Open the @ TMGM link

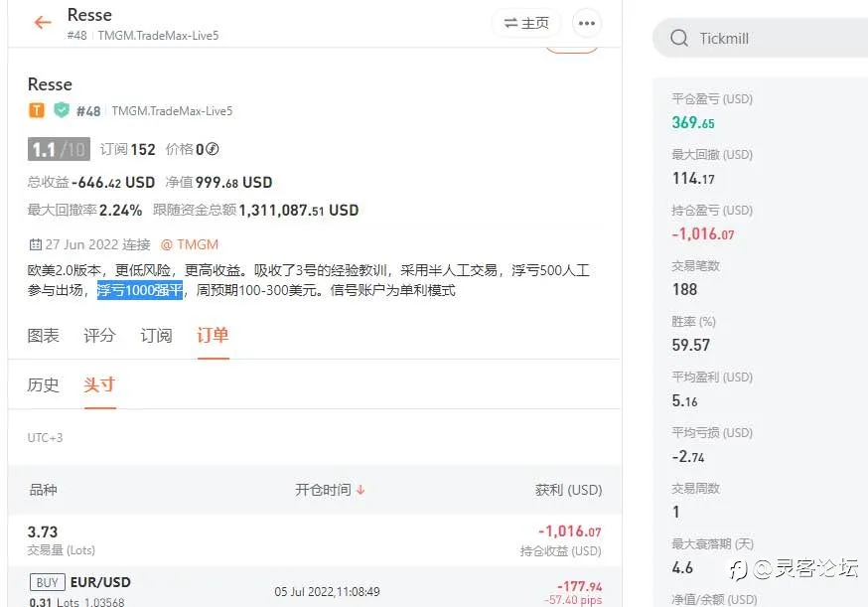(x=190, y=244)
